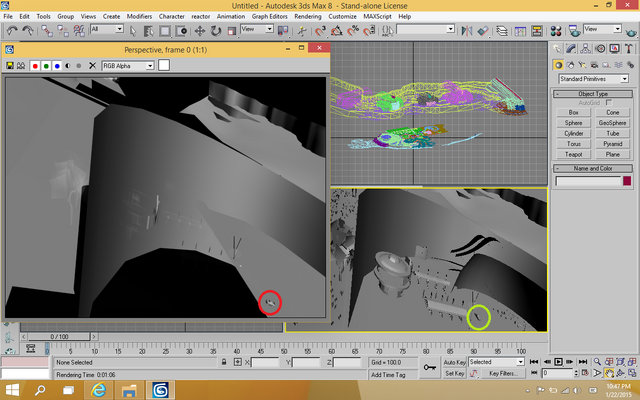The height and width of the screenshot is (400, 640).
Task: Open the reactor menu
Action: click(x=200, y=16)
